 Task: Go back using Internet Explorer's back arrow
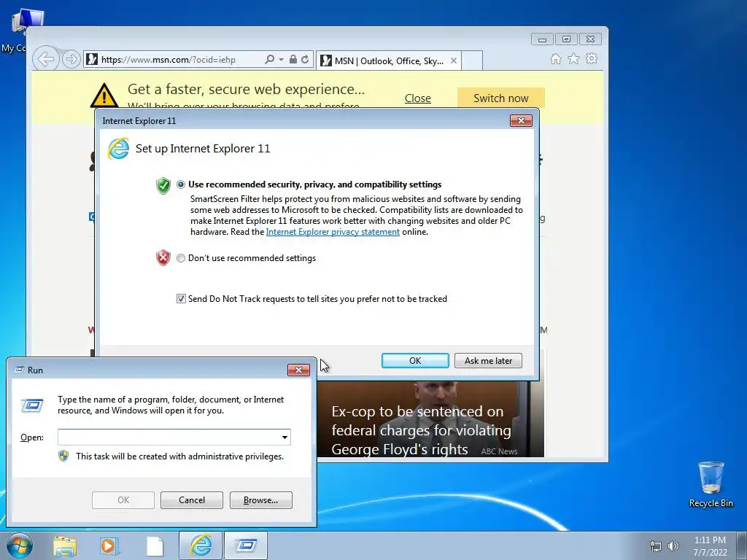[x=46, y=60]
